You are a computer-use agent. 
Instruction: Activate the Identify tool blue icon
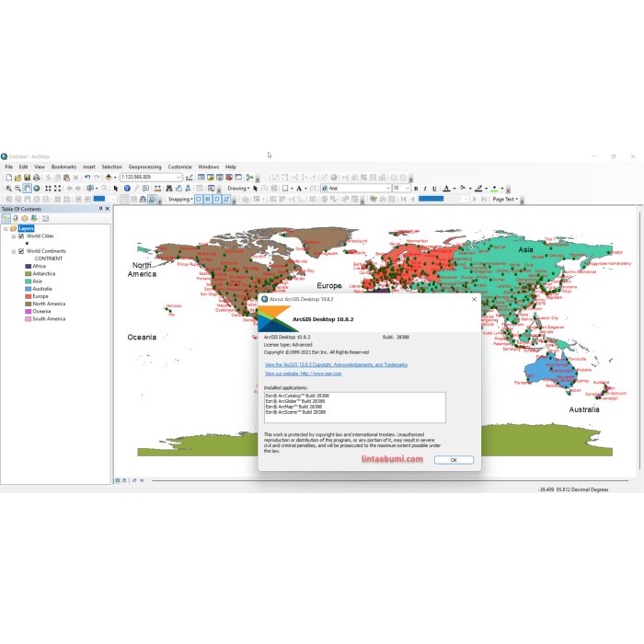(127, 188)
